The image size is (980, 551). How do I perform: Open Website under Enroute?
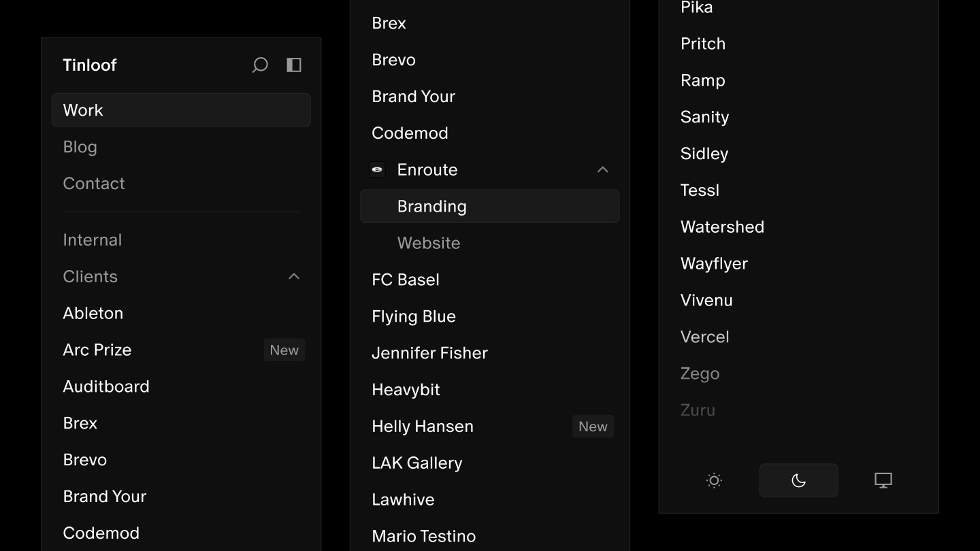point(429,243)
